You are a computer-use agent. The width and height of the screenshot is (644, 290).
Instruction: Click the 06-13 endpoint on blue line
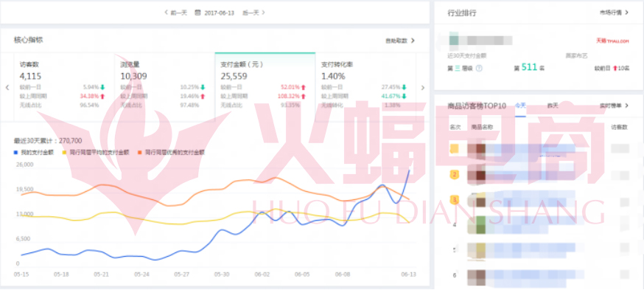point(409,170)
